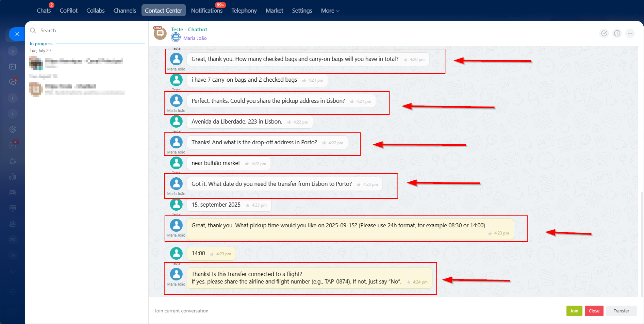Toggle like on "near bulhão market" message
644x324 pixels.
point(247,164)
